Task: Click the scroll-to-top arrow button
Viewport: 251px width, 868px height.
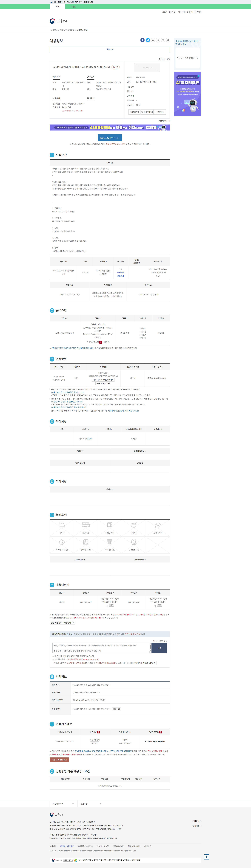Action: 206,857
